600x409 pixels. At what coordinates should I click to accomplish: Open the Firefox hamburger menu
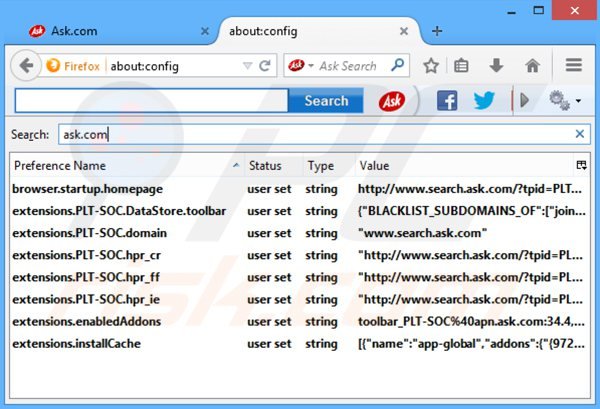tap(573, 66)
